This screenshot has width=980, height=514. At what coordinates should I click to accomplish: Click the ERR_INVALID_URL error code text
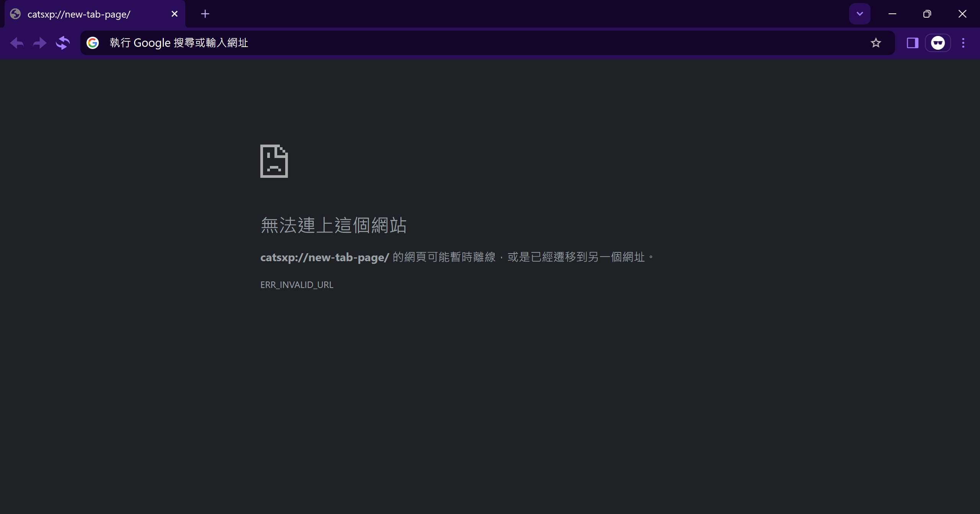click(297, 285)
